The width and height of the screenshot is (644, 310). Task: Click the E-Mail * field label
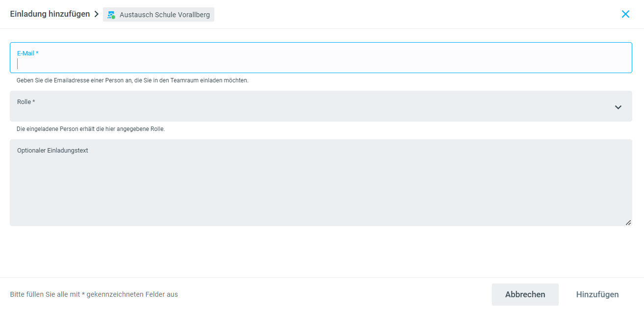pyautogui.click(x=27, y=53)
